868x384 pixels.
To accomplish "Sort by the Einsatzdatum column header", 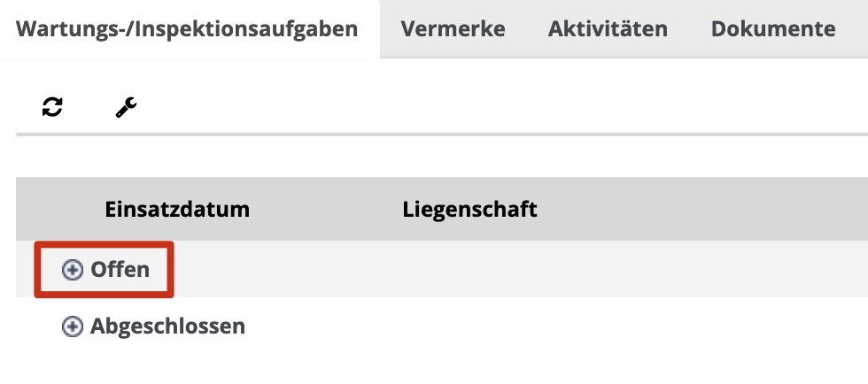I will pos(177,210).
